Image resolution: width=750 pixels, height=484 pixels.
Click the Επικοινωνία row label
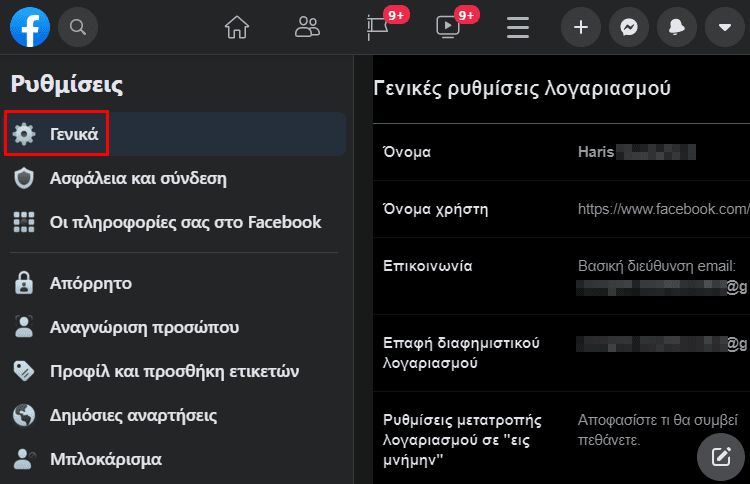coord(428,266)
